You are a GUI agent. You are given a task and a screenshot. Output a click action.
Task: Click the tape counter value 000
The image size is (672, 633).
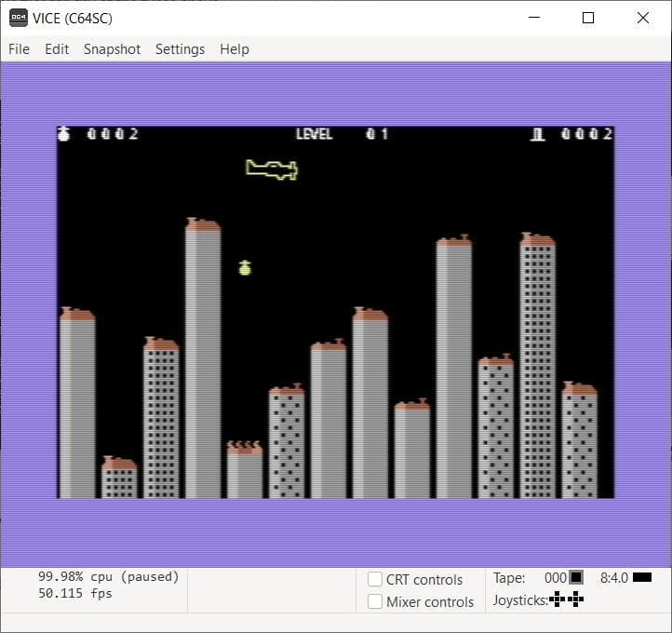(556, 578)
